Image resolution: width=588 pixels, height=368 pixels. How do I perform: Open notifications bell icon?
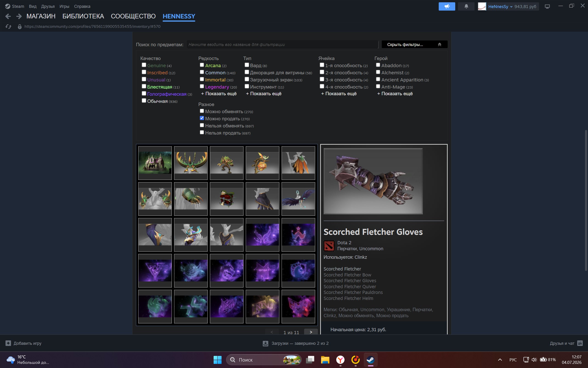tap(466, 6)
